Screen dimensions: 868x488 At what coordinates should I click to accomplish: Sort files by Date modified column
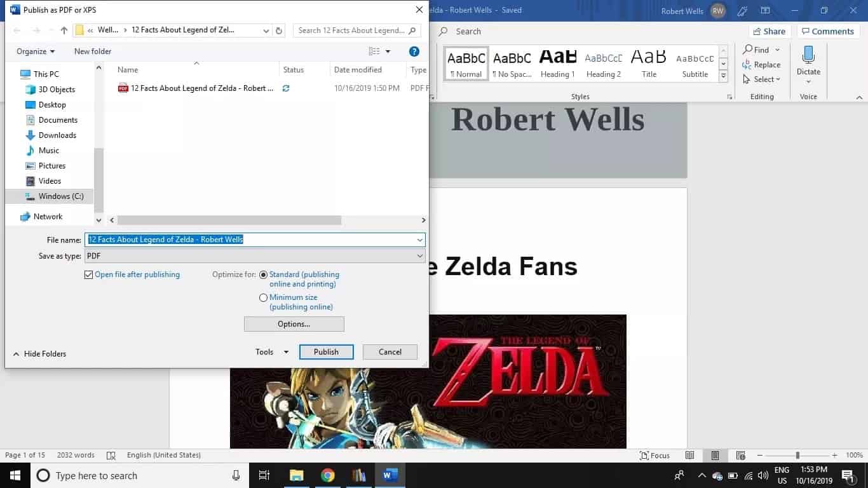(x=358, y=70)
